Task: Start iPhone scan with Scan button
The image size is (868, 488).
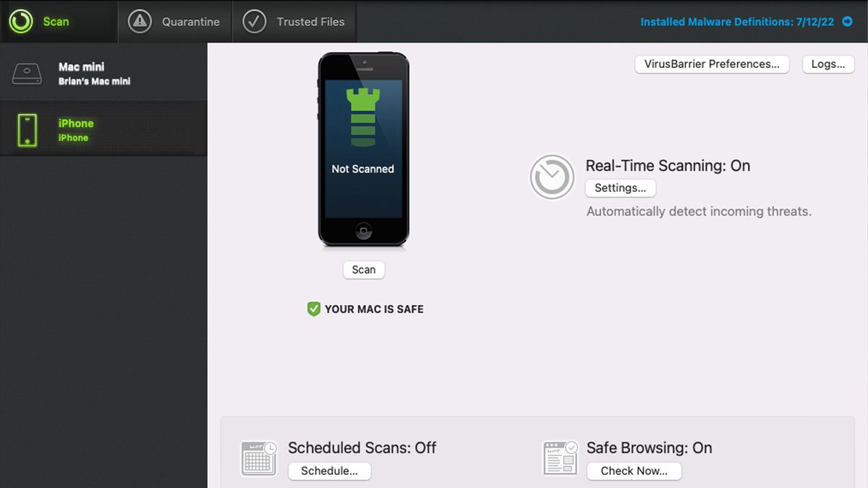Action: pyautogui.click(x=364, y=270)
